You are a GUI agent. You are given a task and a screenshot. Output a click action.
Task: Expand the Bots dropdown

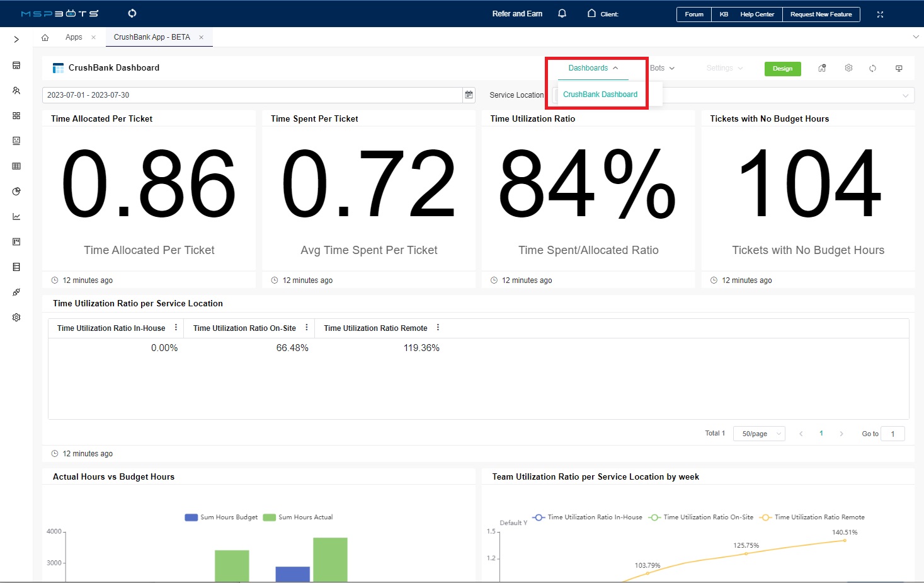[x=661, y=67]
